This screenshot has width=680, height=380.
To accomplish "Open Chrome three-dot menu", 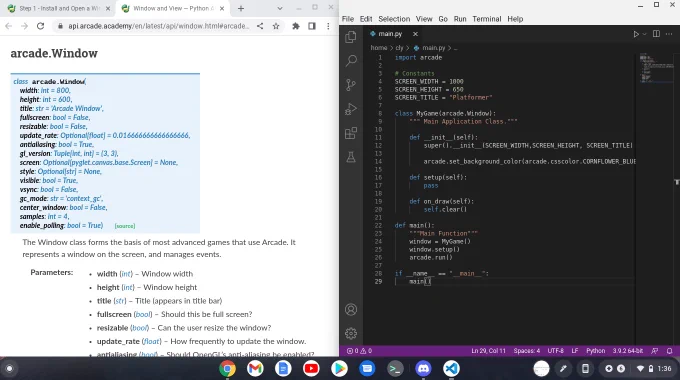I will 328,26.
